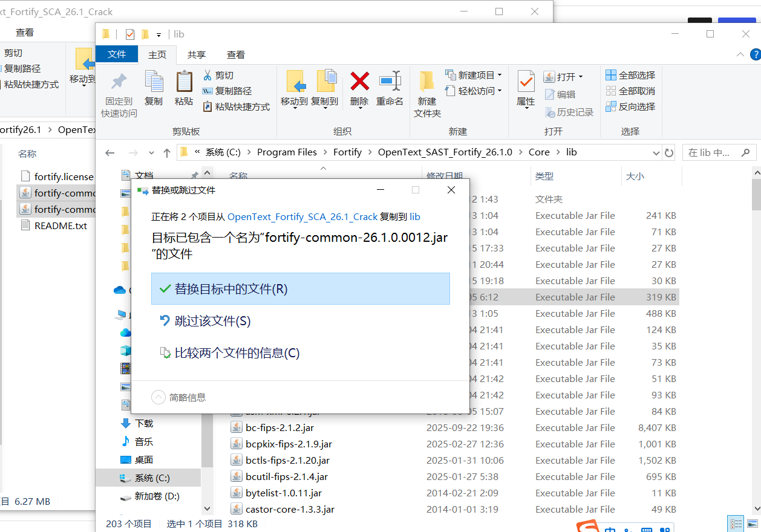
Task: Click the properties checkmark in quick access toolbar
Action: point(129,34)
